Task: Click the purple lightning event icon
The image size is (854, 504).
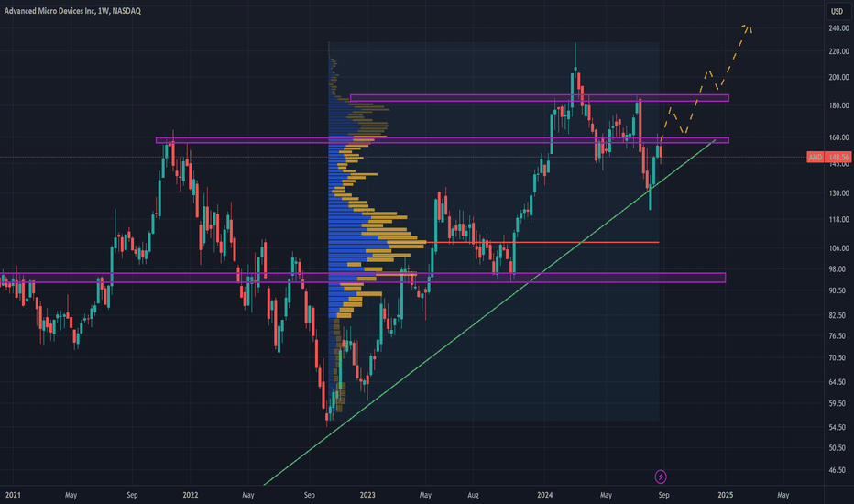Action: (x=660, y=477)
